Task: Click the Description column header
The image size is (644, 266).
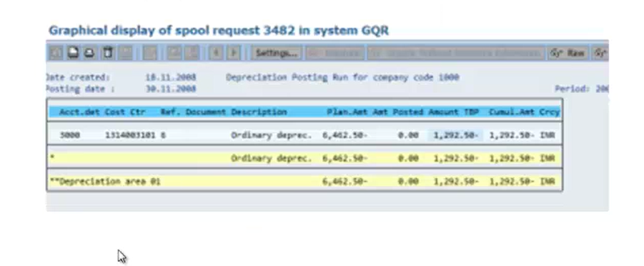Action: (x=259, y=112)
